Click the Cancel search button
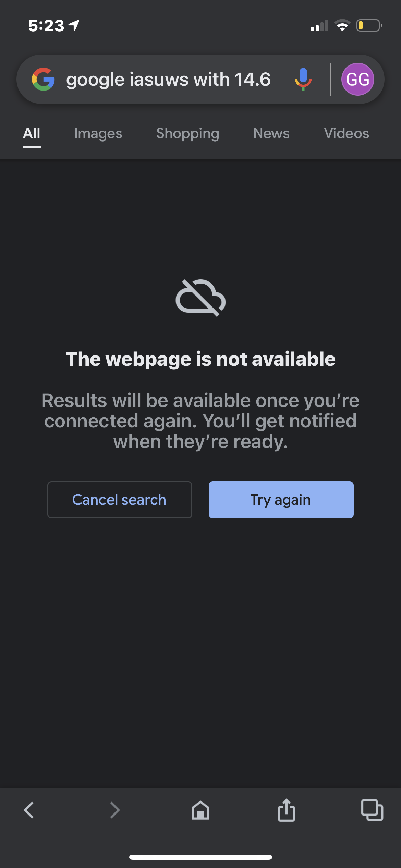The image size is (401, 868). pyautogui.click(x=120, y=500)
